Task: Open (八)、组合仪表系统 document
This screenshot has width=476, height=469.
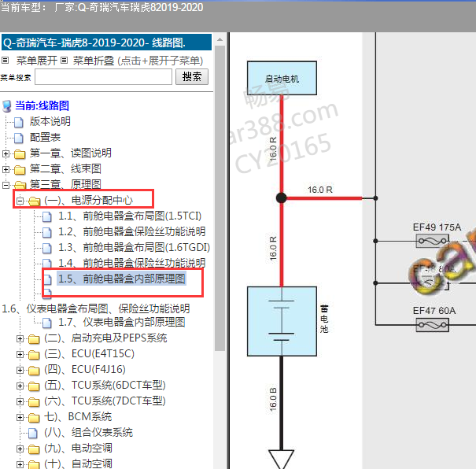Action: tap(88, 432)
